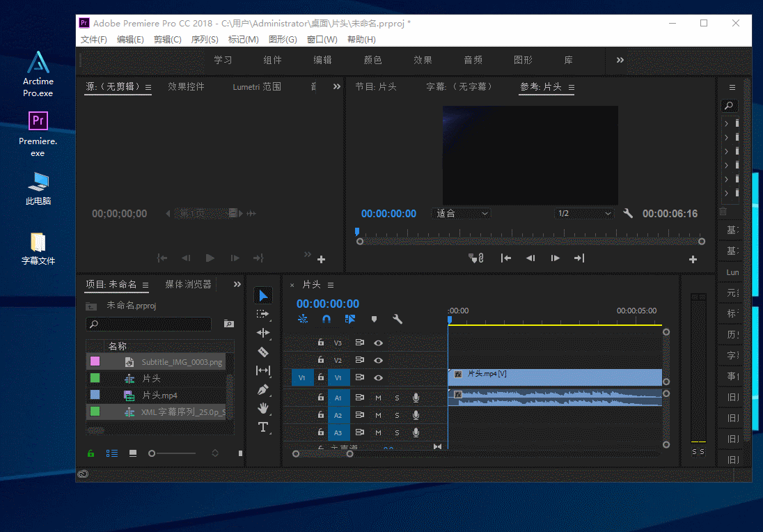
Task: Step forward one frame in program monitor
Action: click(x=555, y=258)
